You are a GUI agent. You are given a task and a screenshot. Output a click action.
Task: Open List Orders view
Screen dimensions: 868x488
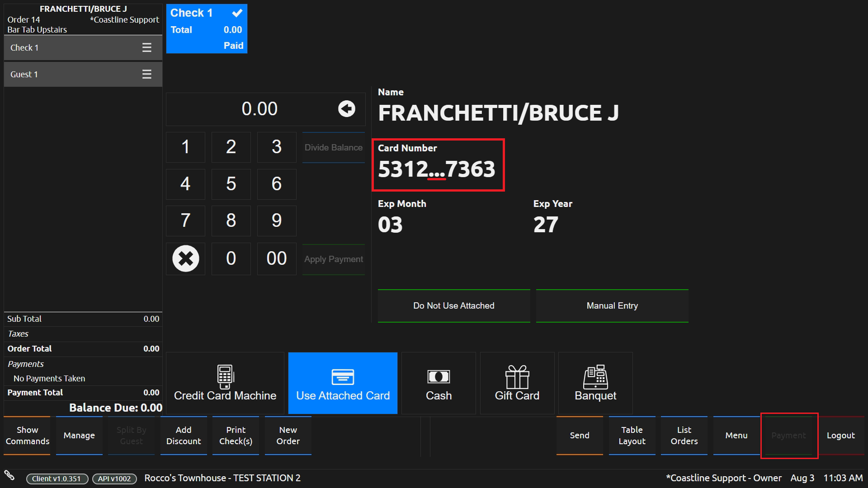tap(684, 436)
